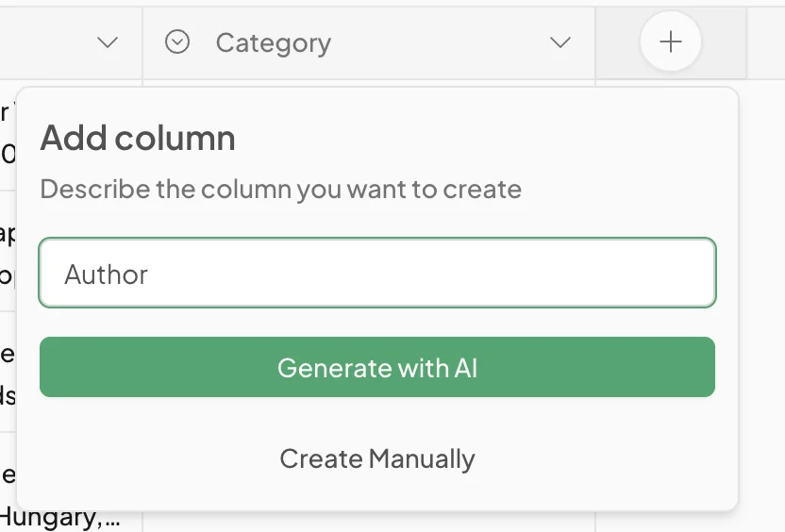Select the Category column header label
The width and height of the screenshot is (785, 532).
[x=273, y=43]
